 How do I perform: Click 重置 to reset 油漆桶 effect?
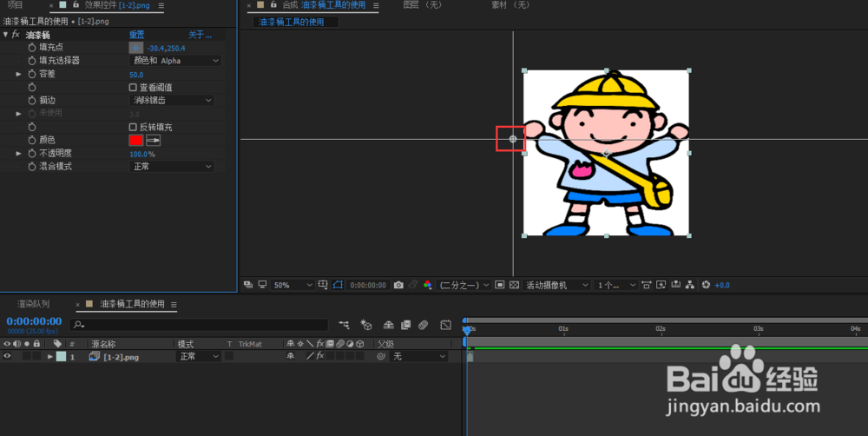(137, 35)
